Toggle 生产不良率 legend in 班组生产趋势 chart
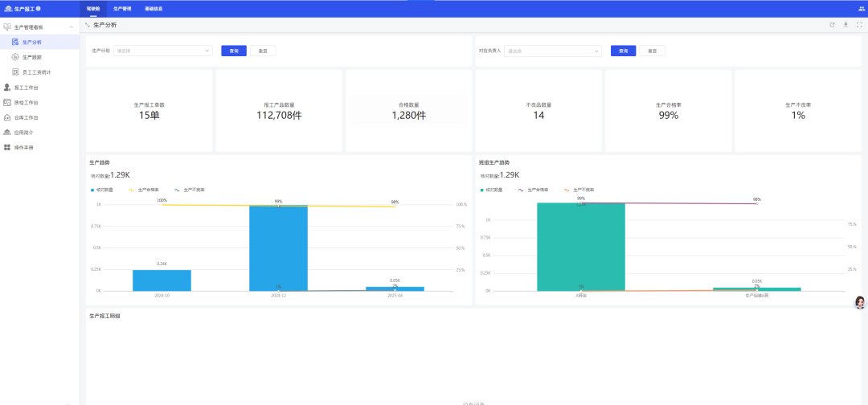868x405 pixels. [579, 190]
